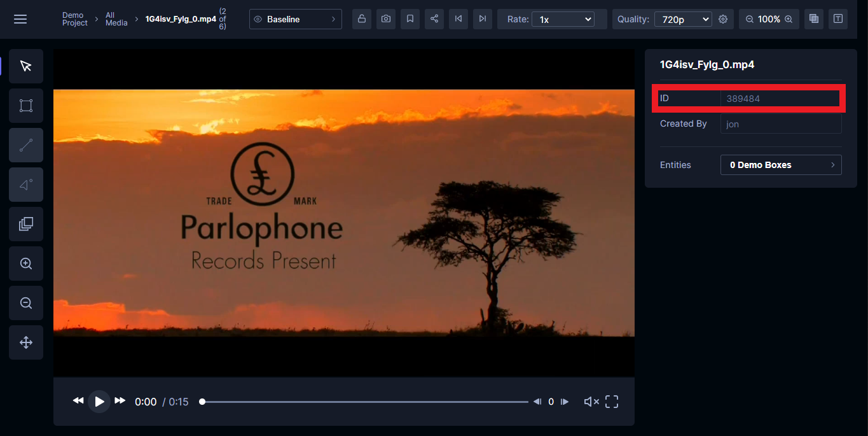The image size is (868, 436).
Task: Click the 0:00 current time display
Action: pyautogui.click(x=146, y=402)
